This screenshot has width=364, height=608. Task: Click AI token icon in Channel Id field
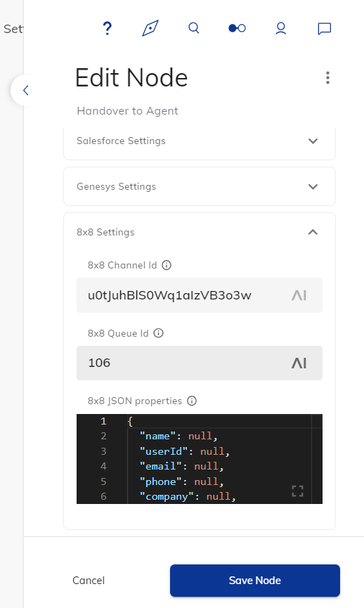299,295
